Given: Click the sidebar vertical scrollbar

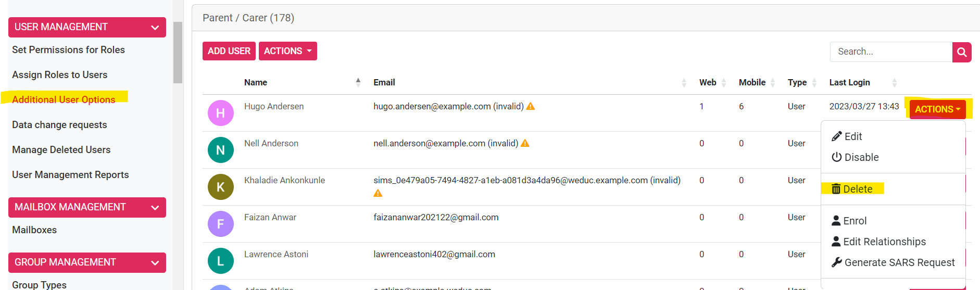Looking at the screenshot, I should tap(178, 52).
